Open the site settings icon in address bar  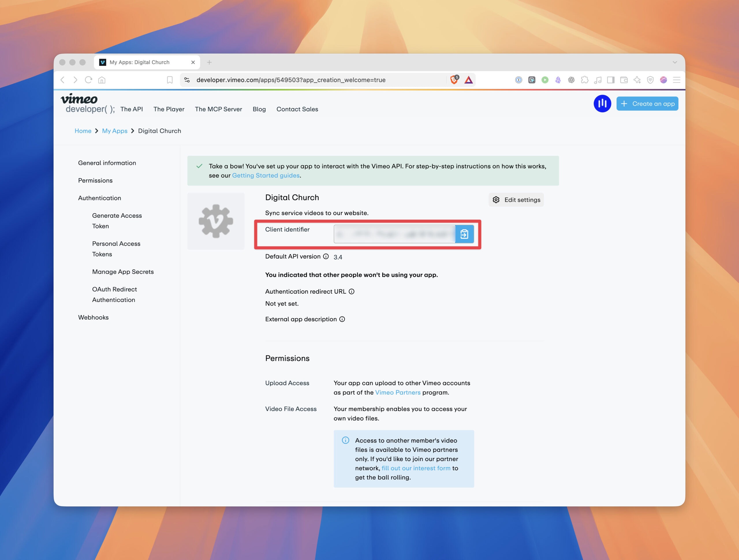[187, 80]
